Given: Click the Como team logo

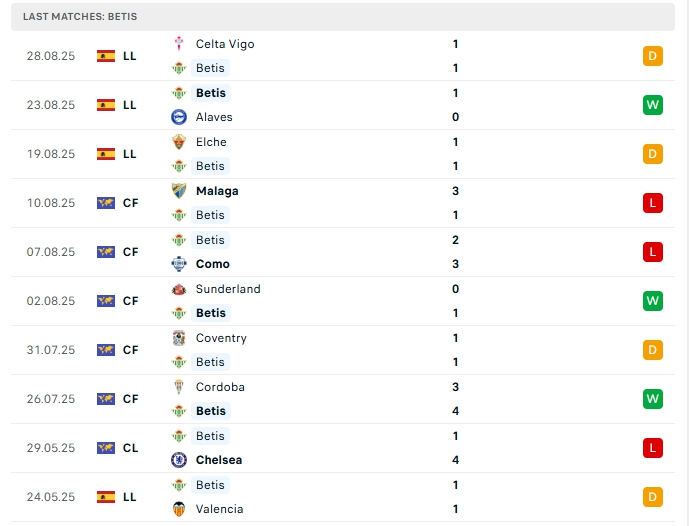Looking at the screenshot, I should [x=179, y=264].
